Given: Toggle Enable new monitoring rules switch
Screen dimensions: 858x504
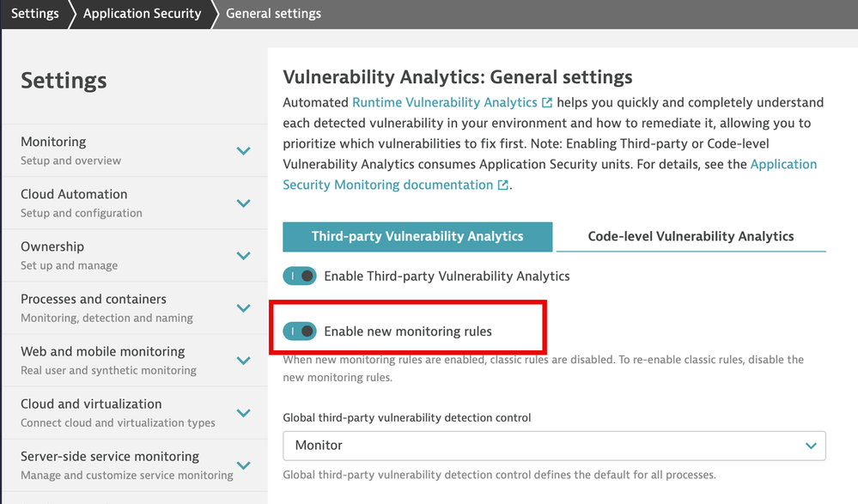Looking at the screenshot, I should click(x=300, y=331).
